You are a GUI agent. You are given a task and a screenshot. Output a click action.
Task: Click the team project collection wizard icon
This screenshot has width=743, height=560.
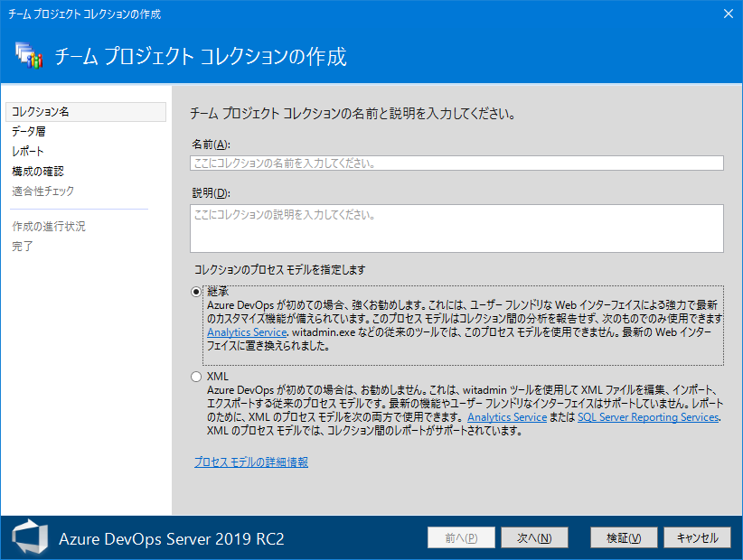29,55
